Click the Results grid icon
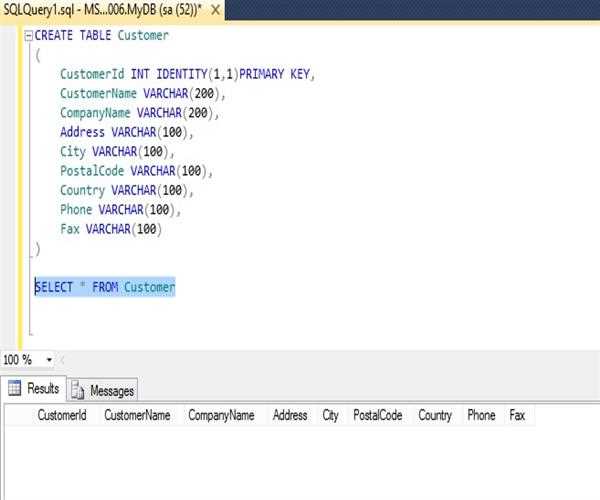The image size is (600, 500). pyautogui.click(x=14, y=389)
